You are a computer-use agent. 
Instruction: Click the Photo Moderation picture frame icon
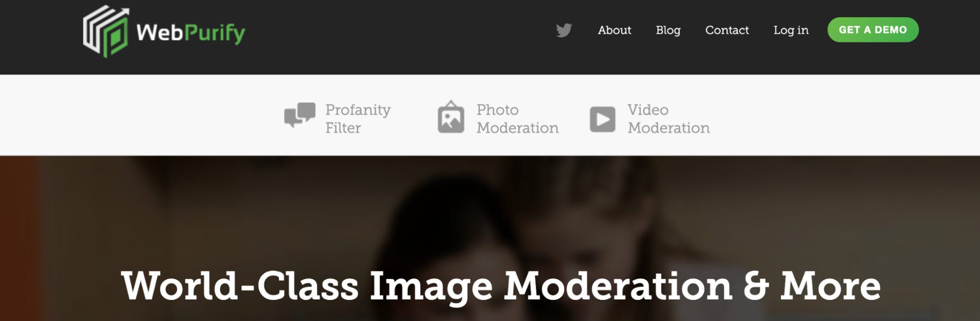pyautogui.click(x=451, y=117)
